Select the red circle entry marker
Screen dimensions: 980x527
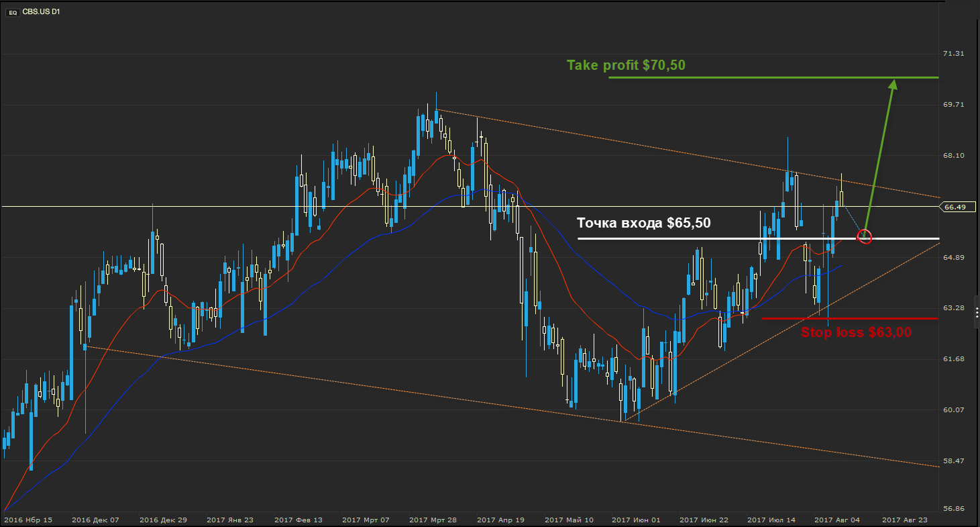coord(865,236)
